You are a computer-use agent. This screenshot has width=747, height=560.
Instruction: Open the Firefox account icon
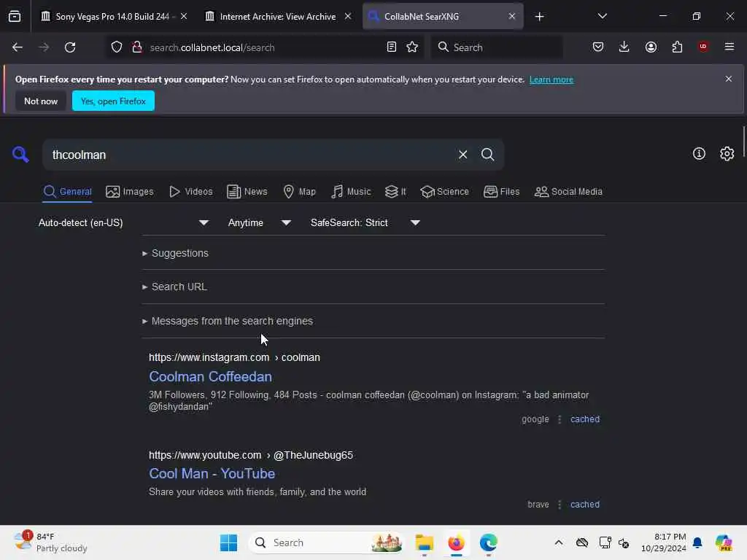(651, 47)
